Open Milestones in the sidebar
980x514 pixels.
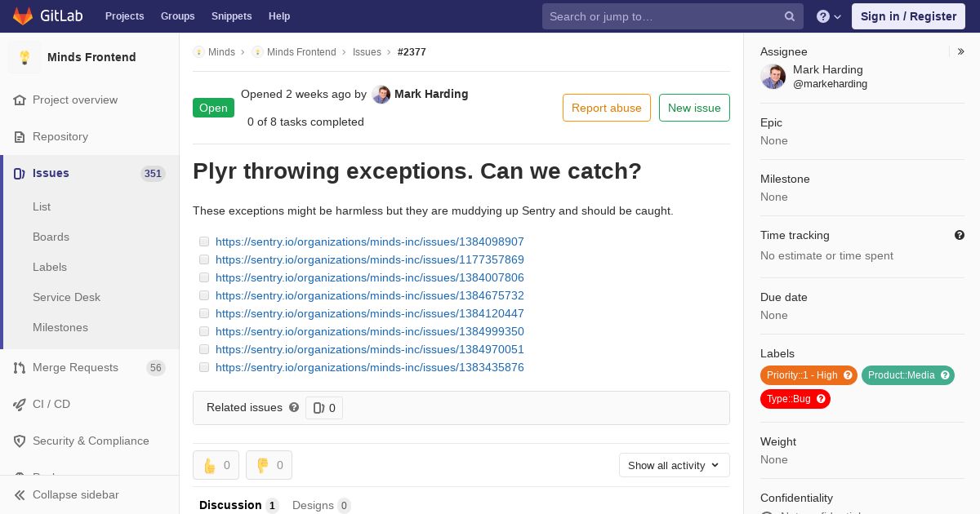pyautogui.click(x=60, y=328)
